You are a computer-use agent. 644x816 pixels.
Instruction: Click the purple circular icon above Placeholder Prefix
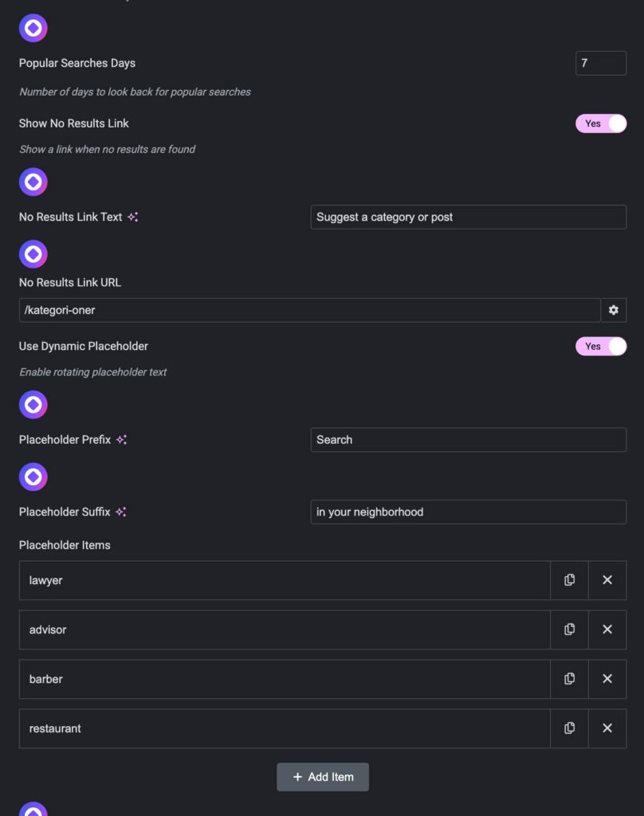coord(33,405)
